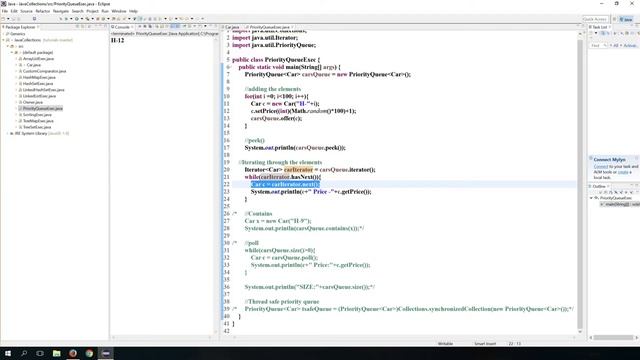Expand the JRE System Library node
The width and height of the screenshot is (640, 360).
point(7,133)
